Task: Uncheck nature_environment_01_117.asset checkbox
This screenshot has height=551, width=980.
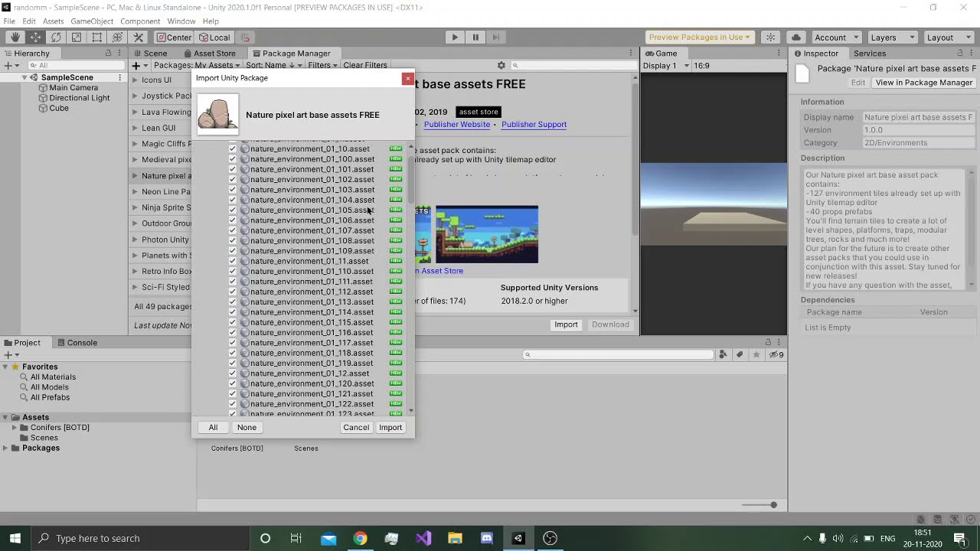Action: (233, 343)
